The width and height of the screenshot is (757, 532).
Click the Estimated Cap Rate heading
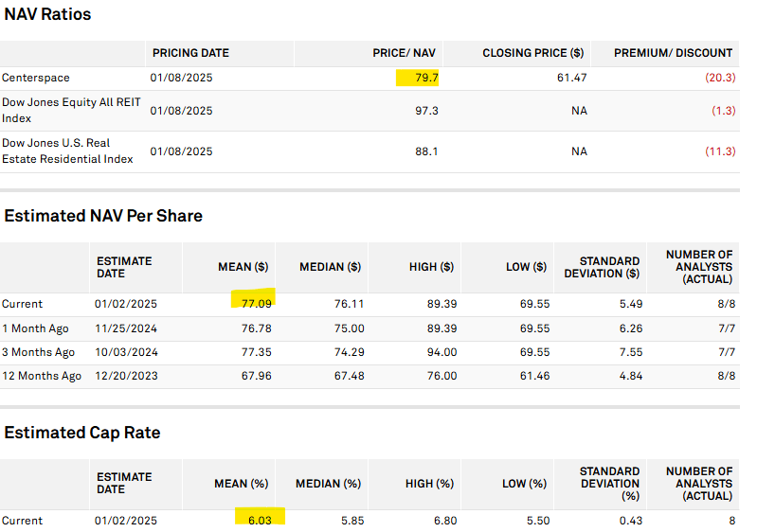[x=82, y=433]
